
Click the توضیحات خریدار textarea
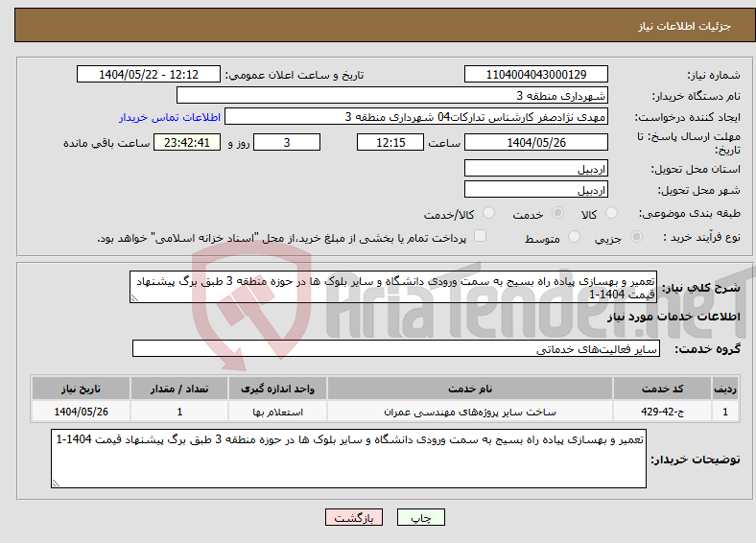348,459
